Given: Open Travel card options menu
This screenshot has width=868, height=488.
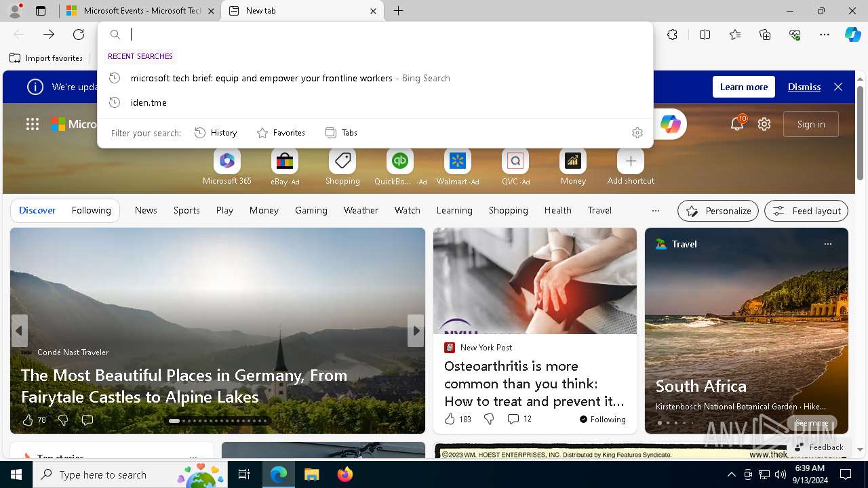Looking at the screenshot, I should point(827,244).
